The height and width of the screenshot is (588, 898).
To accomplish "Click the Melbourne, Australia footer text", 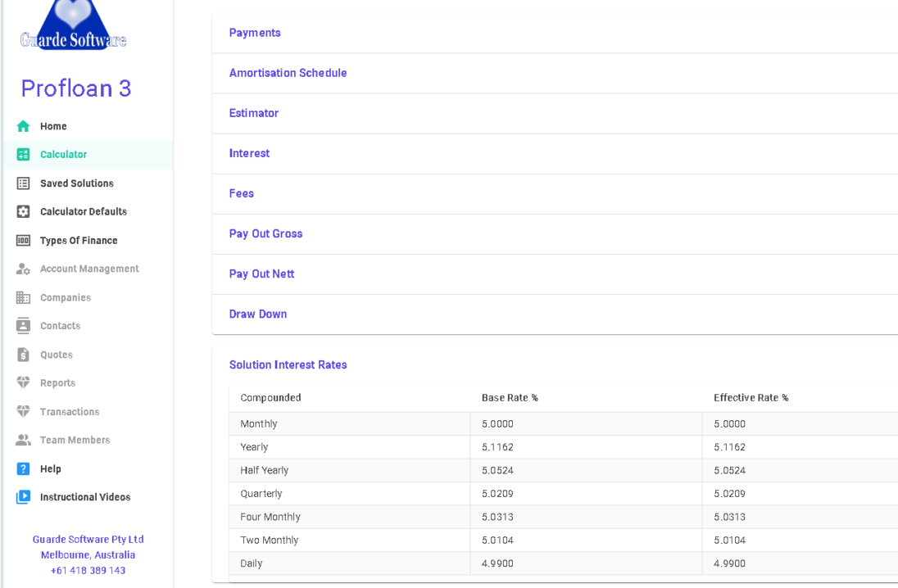I will point(88,554).
